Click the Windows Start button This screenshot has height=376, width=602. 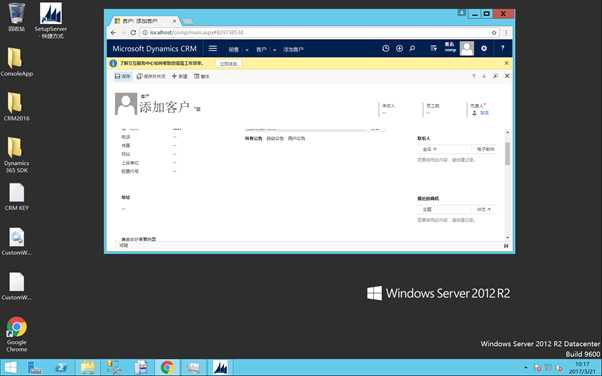tap(10, 368)
